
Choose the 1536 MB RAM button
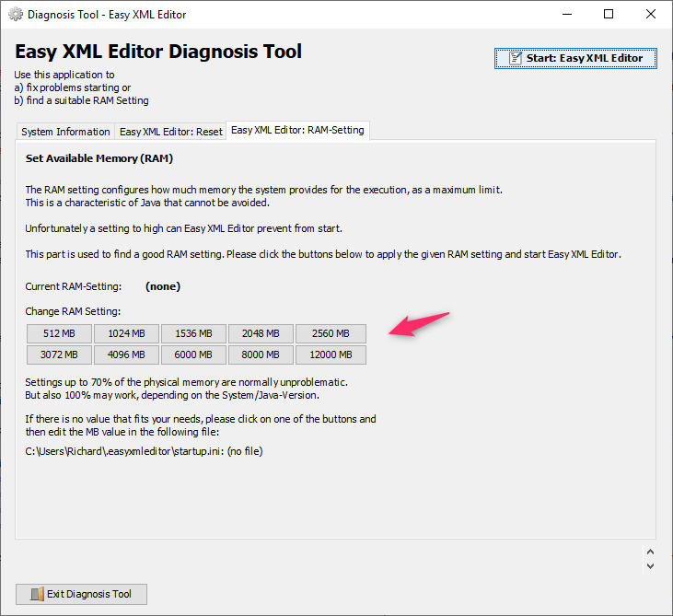(x=192, y=333)
